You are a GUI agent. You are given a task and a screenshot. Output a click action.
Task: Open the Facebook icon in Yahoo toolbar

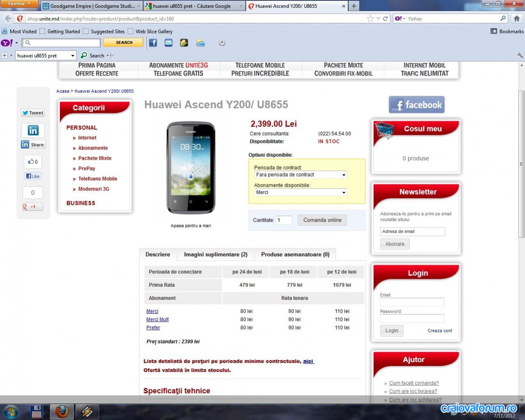153,43
